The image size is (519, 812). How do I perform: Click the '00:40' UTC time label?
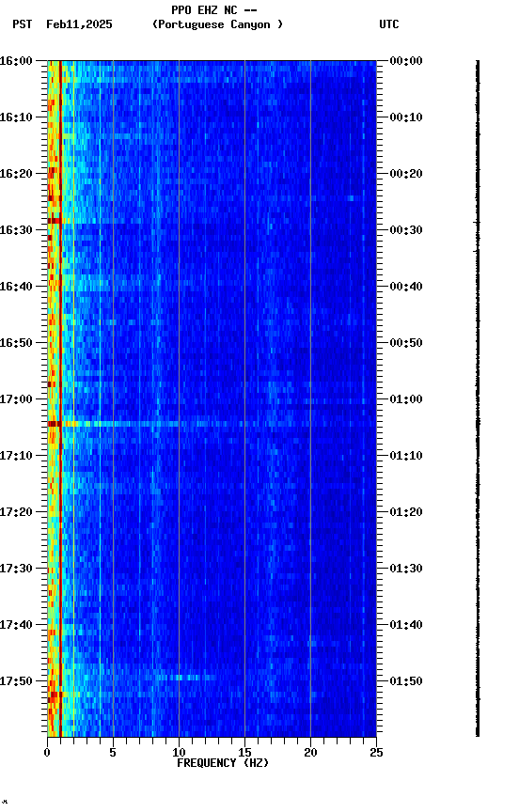pos(406,287)
